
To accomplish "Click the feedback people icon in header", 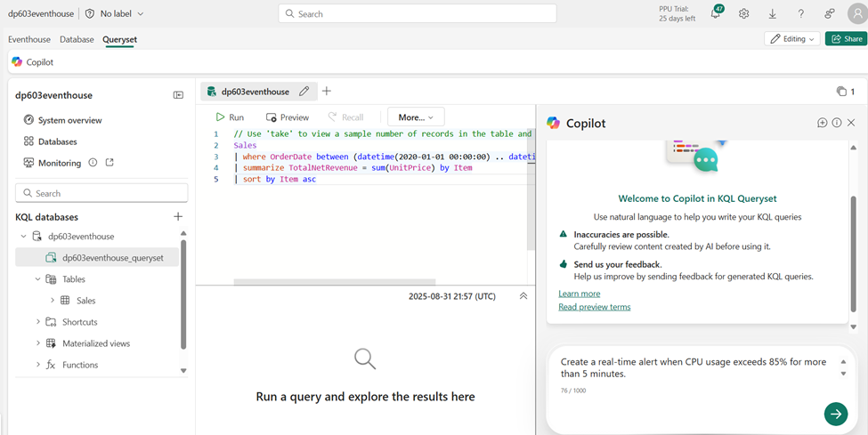I will click(x=829, y=14).
